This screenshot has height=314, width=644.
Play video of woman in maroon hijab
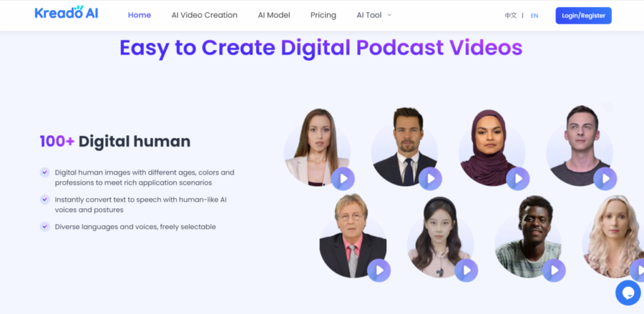pos(518,179)
